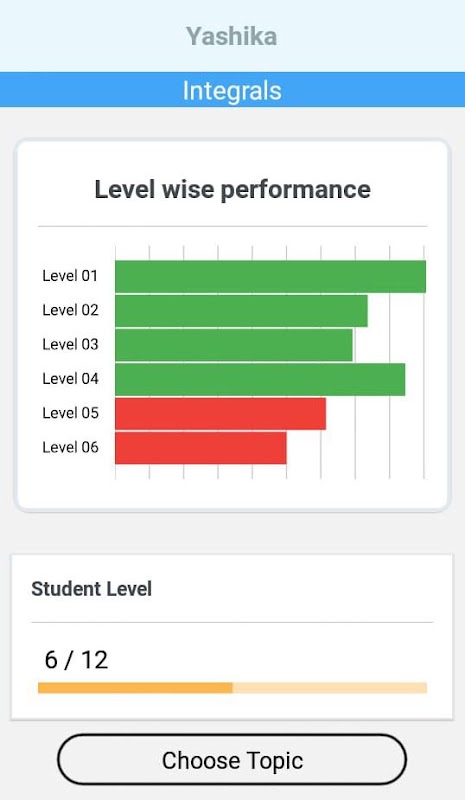This screenshot has height=800, width=465.
Task: Select the Level 02 green bar
Action: point(241,311)
